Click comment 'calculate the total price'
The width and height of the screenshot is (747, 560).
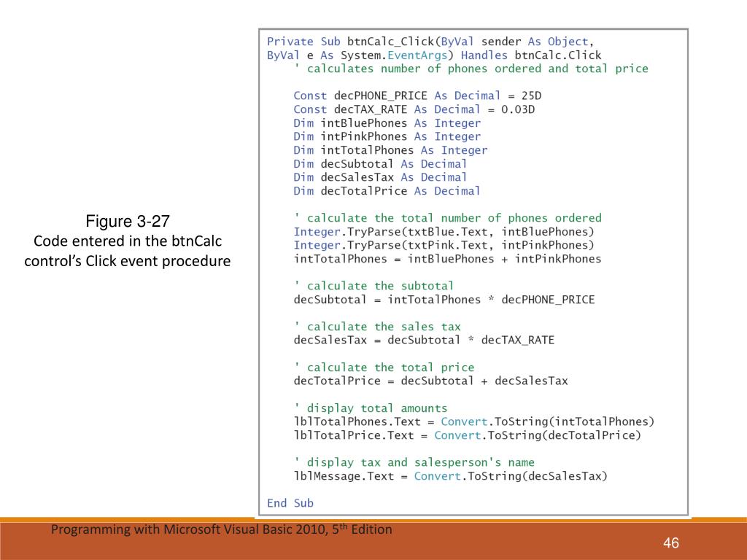point(384,367)
